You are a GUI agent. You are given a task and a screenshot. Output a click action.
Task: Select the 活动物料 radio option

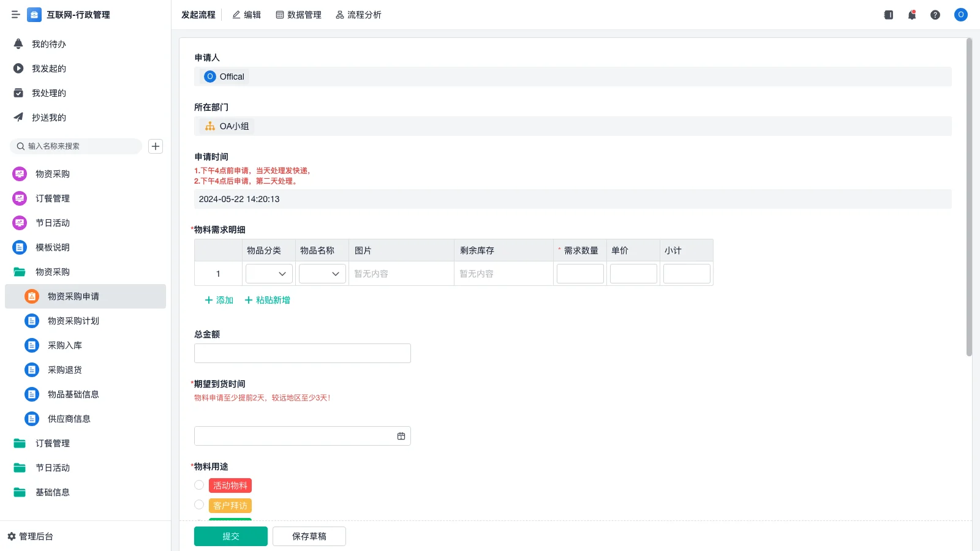199,485
